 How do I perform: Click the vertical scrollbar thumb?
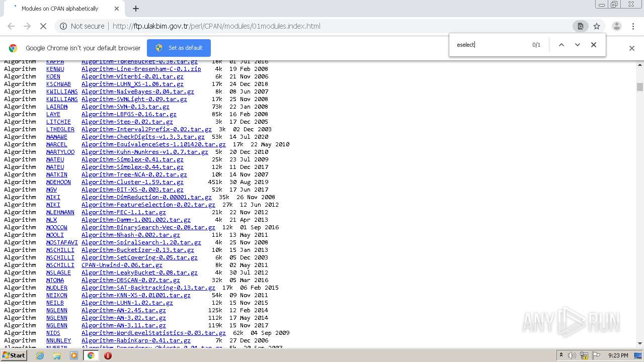point(640,87)
